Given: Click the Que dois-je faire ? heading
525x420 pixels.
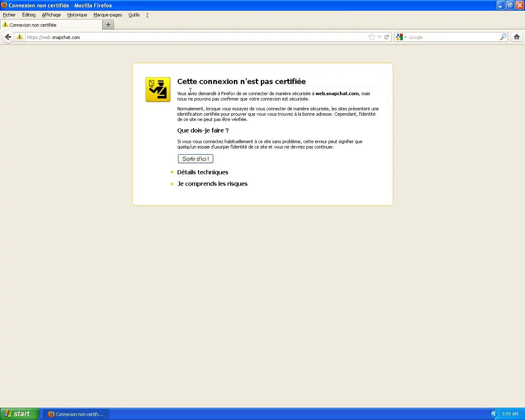Looking at the screenshot, I should click(203, 130).
